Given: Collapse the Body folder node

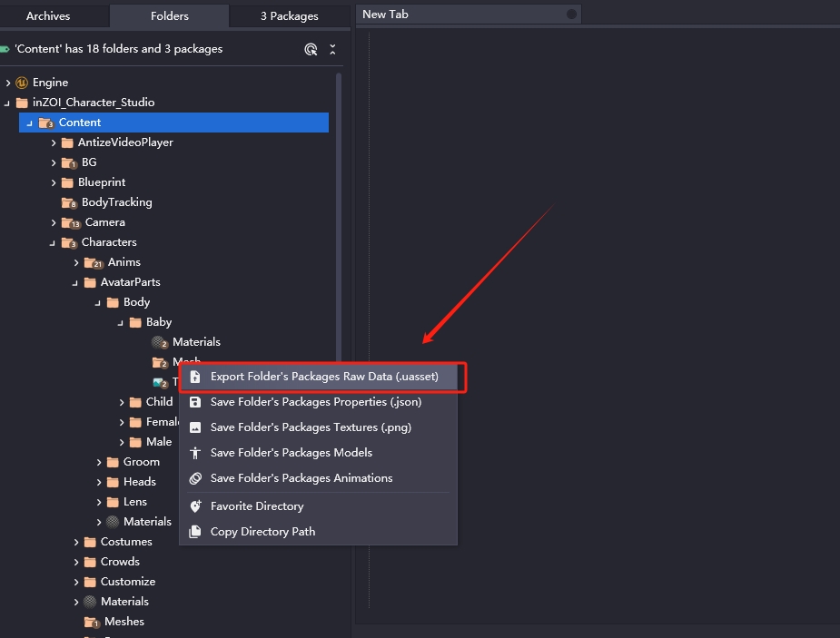Looking at the screenshot, I should pyautogui.click(x=97, y=303).
